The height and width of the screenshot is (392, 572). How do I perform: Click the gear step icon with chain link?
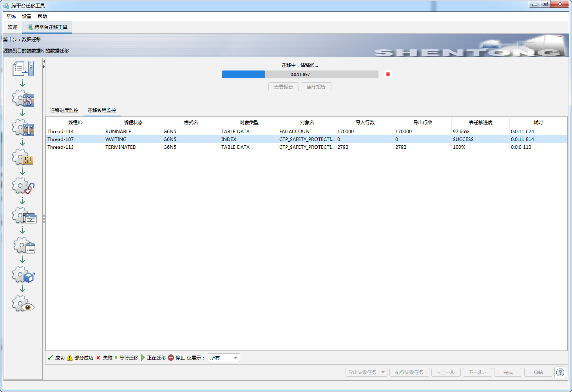[x=23, y=186]
